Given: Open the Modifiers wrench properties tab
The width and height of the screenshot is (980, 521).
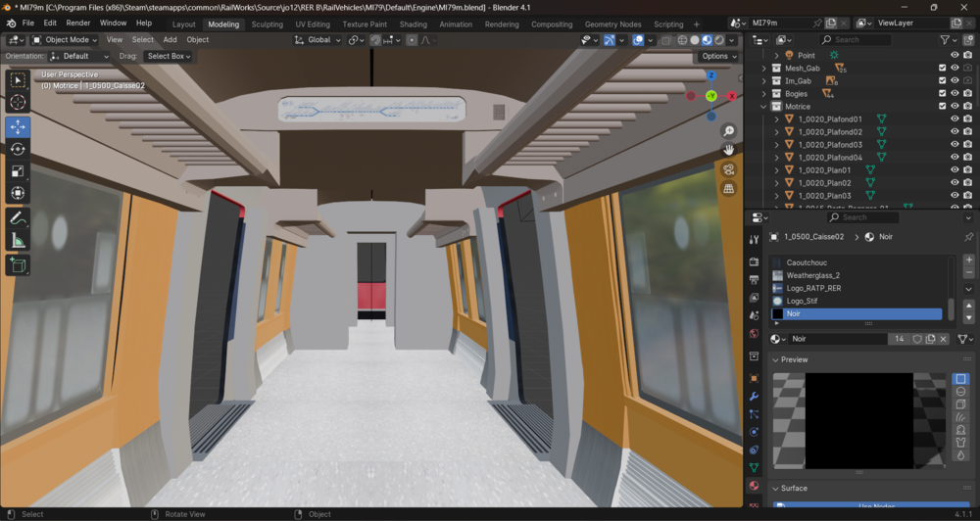Looking at the screenshot, I should 755,396.
